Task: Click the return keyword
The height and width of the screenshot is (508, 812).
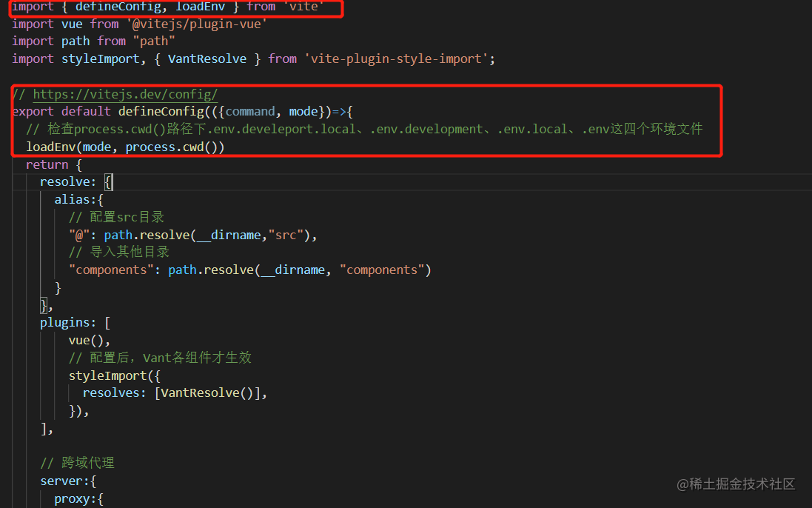Action: pyautogui.click(x=47, y=164)
